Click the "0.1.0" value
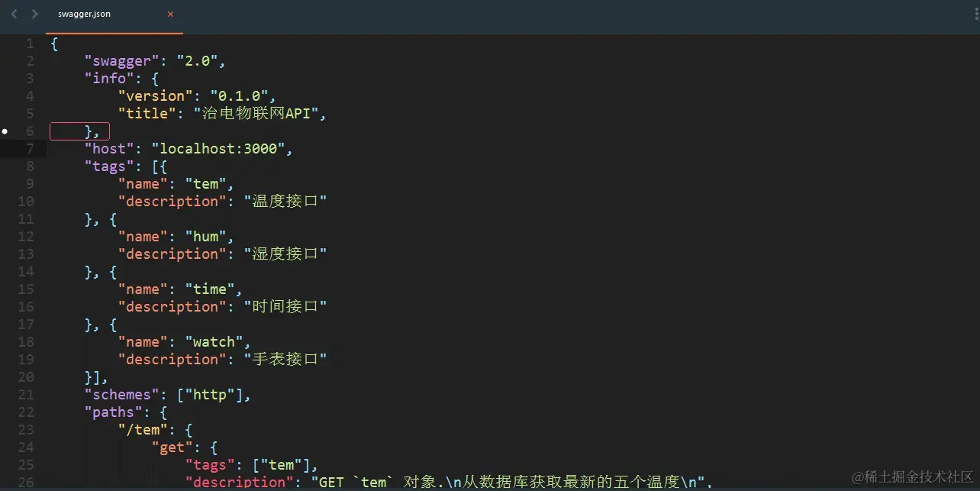Image resolution: width=980 pixels, height=491 pixels. click(240, 96)
